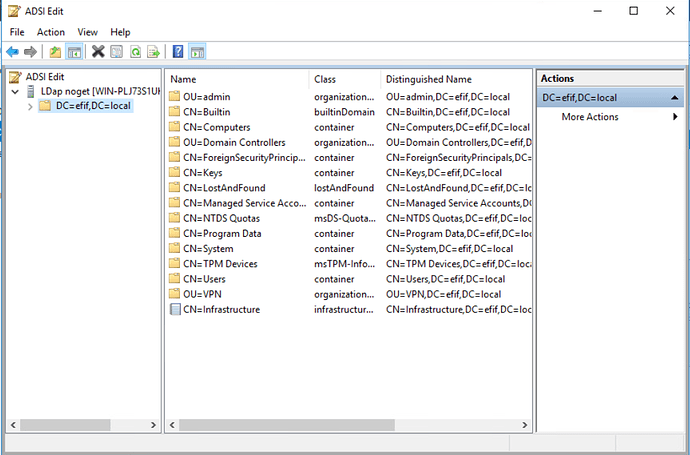Click the object icon of CN=Infrastructure
This screenshot has height=455, width=690.
click(x=175, y=309)
